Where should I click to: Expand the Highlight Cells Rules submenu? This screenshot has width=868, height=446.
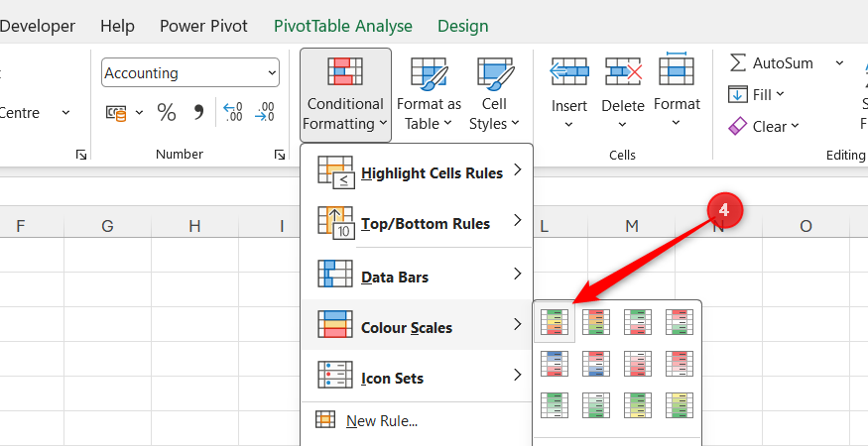coord(417,172)
